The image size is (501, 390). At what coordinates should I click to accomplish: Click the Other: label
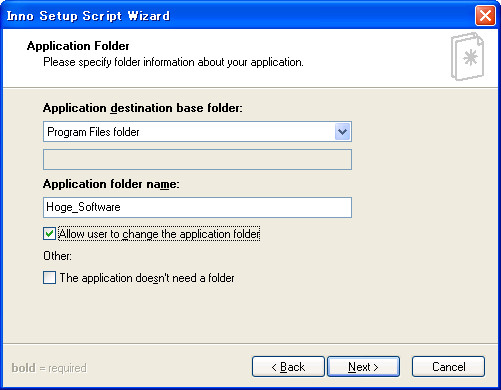click(57, 256)
